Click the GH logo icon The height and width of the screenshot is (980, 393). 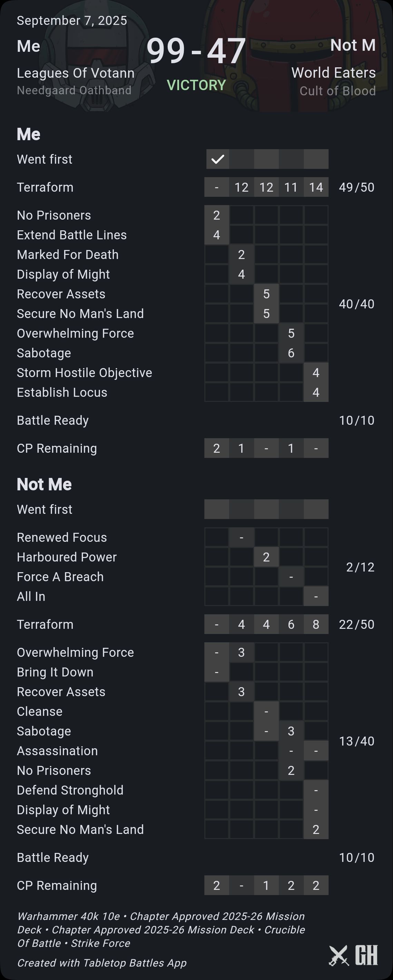click(x=366, y=955)
